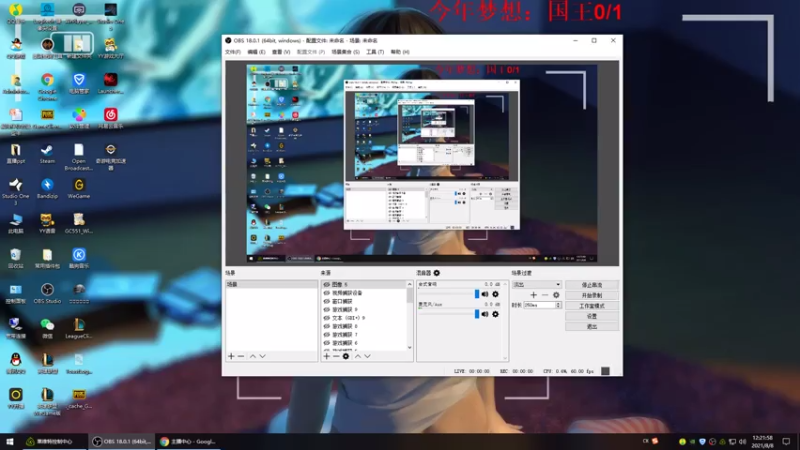Open the Studio One 3 desktop icon
This screenshot has width=800, height=450.
point(16,191)
